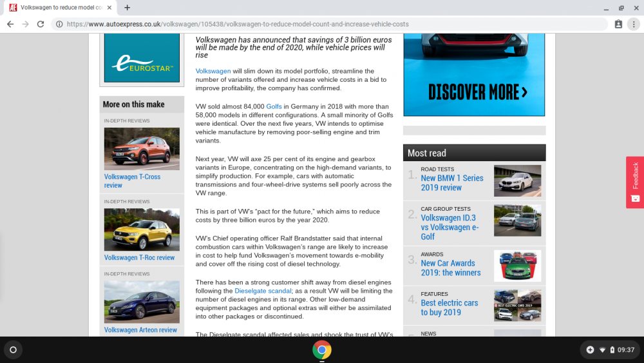Click the blue Arteon review thumbnail
644x363 pixels.
142,302
